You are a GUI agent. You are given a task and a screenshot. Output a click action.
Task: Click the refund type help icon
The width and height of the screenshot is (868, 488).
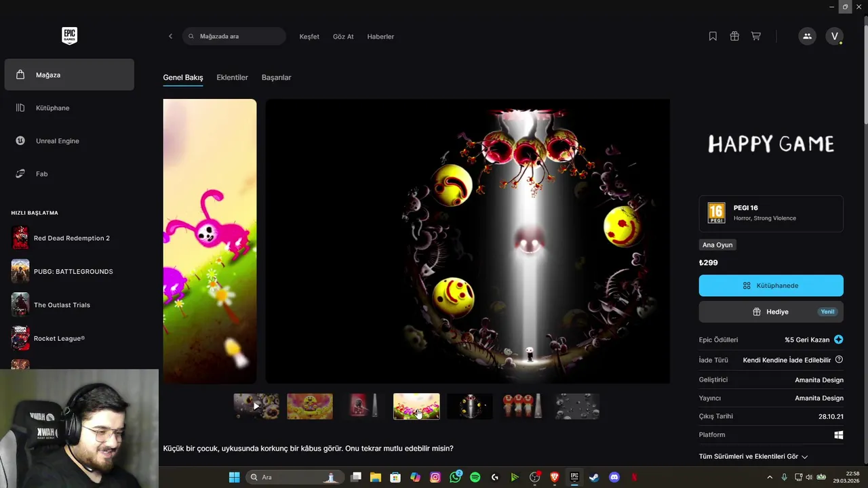pos(839,360)
